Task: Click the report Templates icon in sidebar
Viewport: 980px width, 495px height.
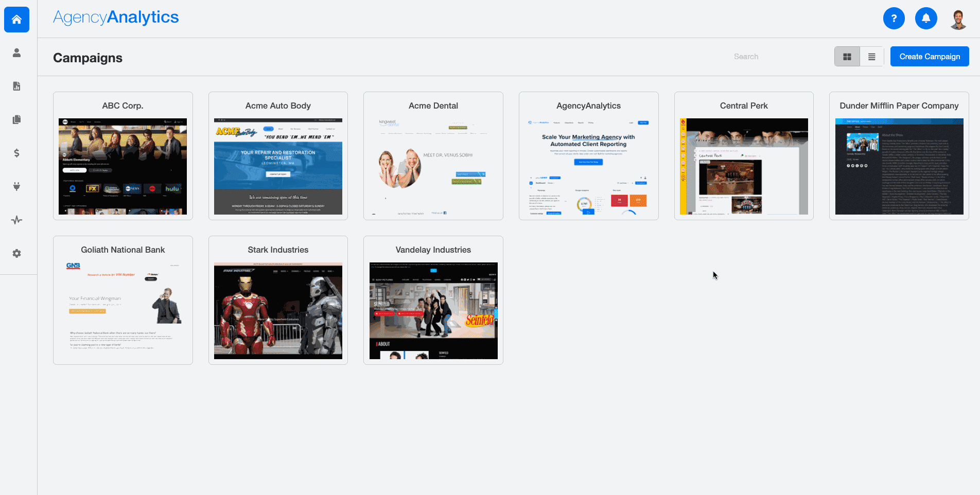Action: pos(16,119)
